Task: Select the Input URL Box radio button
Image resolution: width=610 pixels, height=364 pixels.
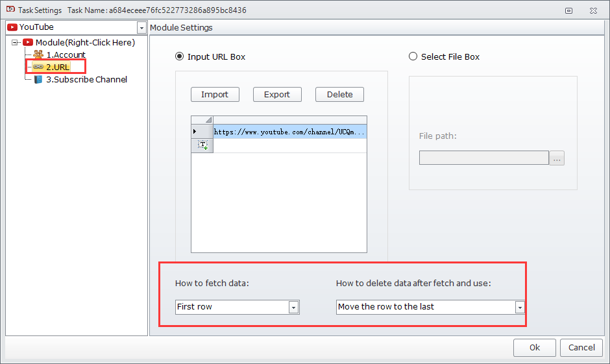Action: pyautogui.click(x=180, y=56)
